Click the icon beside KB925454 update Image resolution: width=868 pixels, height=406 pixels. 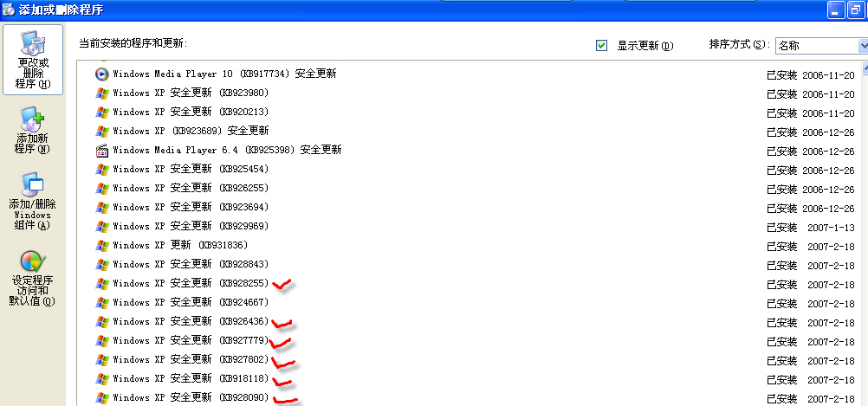click(x=102, y=170)
